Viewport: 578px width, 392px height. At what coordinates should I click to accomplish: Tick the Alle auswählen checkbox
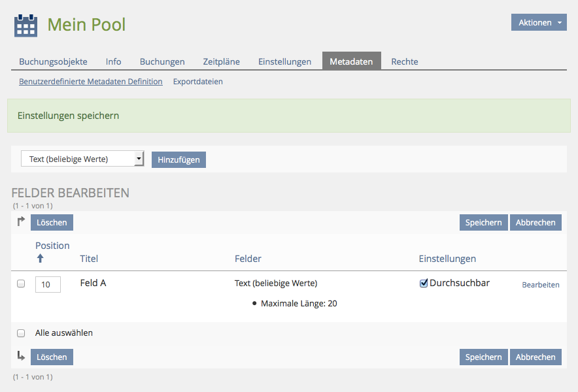21,333
